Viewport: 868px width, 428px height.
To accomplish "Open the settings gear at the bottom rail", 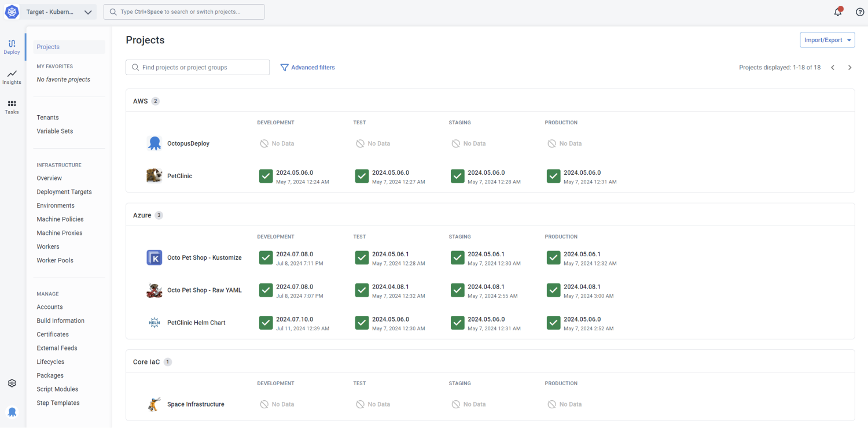I will click(12, 383).
